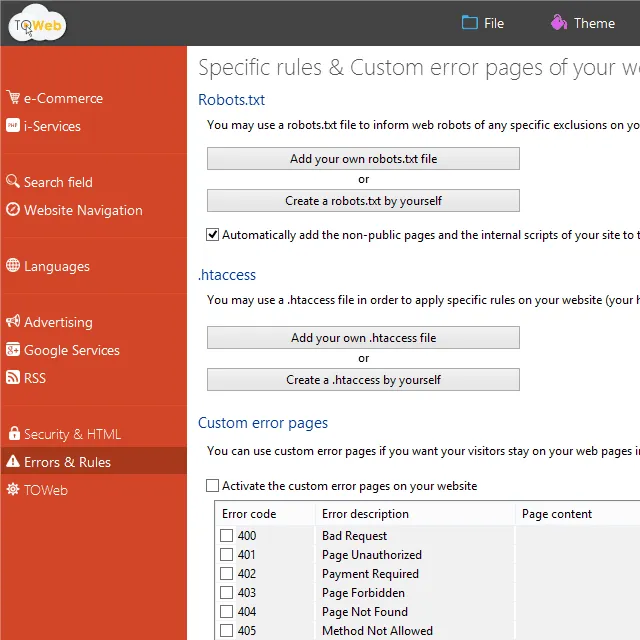
Task: Enable custom error pages on your website
Action: tap(212, 486)
